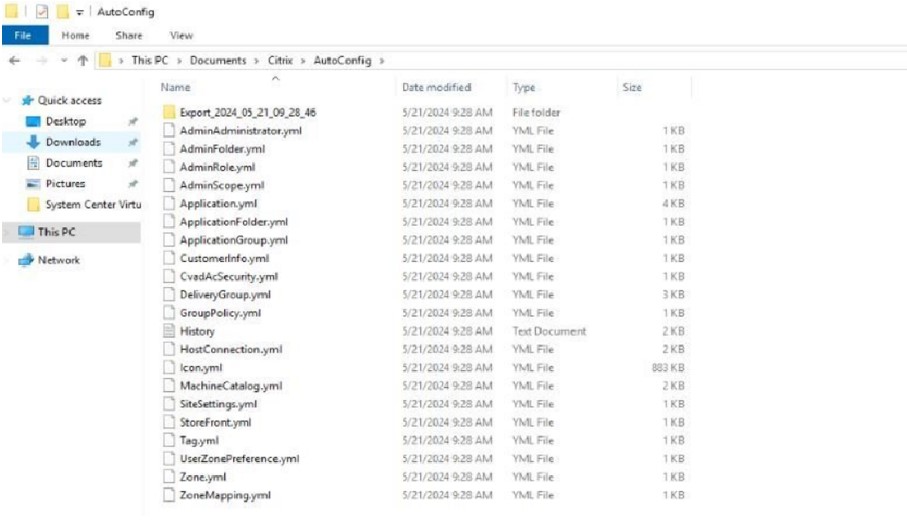
Task: Expand the Network tree node
Action: pos(9,260)
